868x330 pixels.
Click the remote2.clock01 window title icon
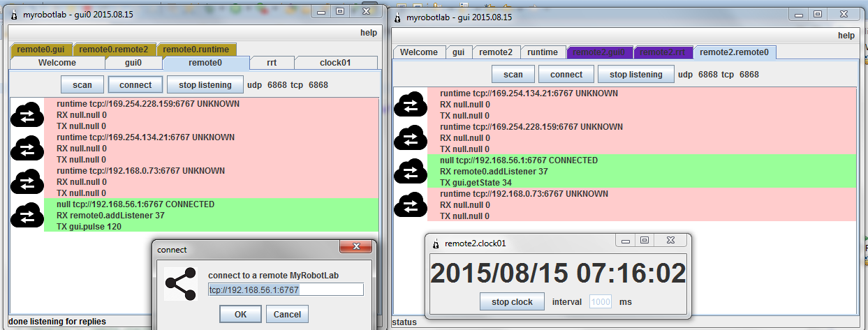coord(435,243)
